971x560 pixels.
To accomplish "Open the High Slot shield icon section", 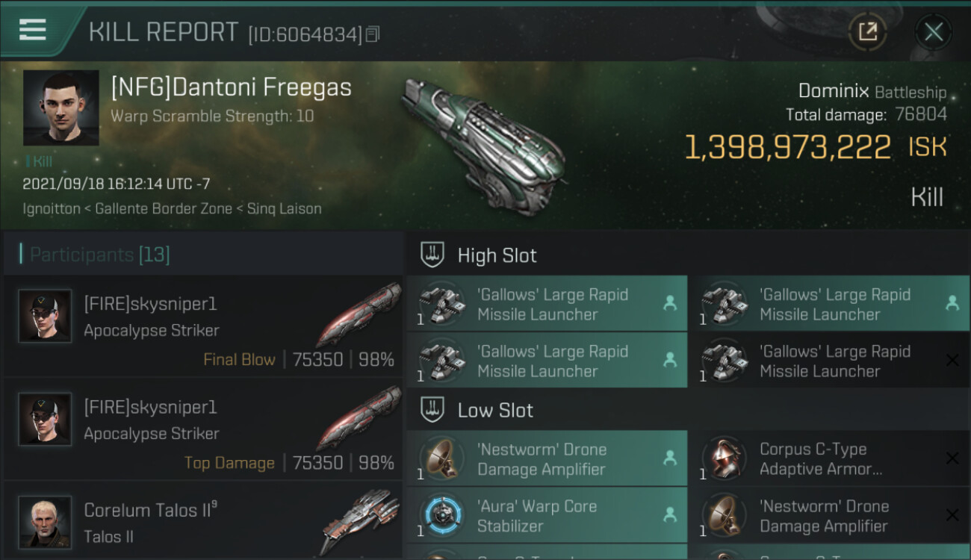I will (x=433, y=255).
